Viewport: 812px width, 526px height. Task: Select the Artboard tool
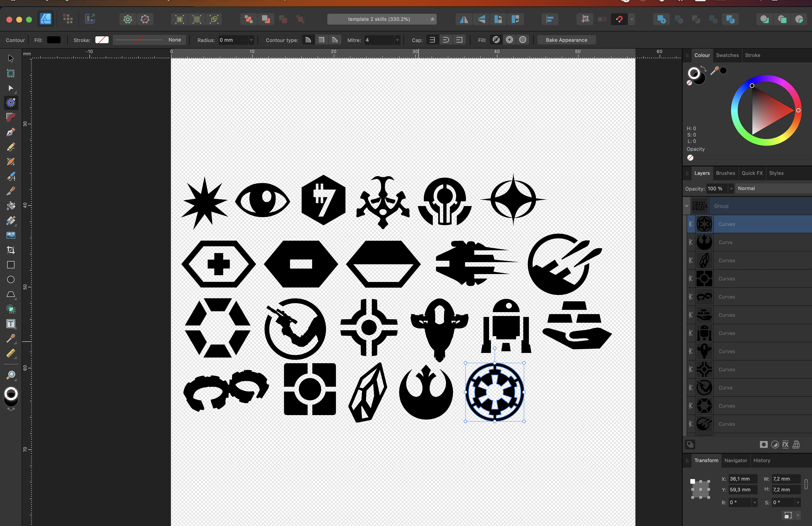pyautogui.click(x=11, y=73)
